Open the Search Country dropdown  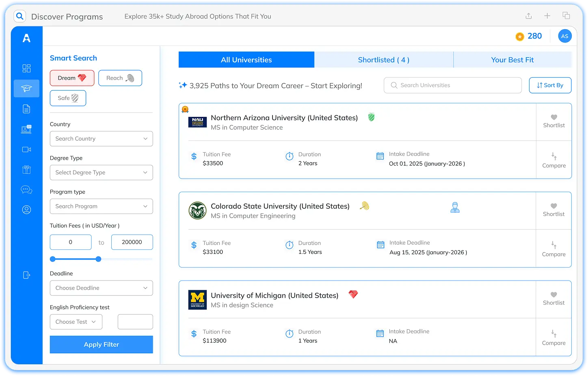[101, 138]
